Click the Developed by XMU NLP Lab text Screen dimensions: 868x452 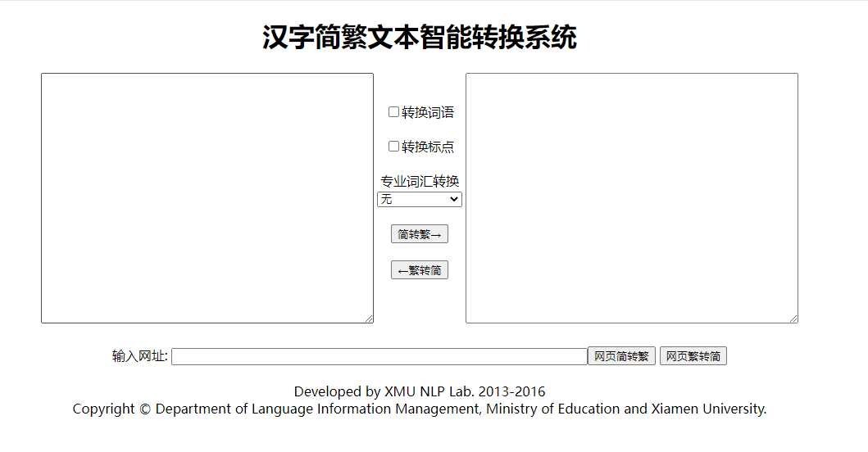tap(419, 391)
